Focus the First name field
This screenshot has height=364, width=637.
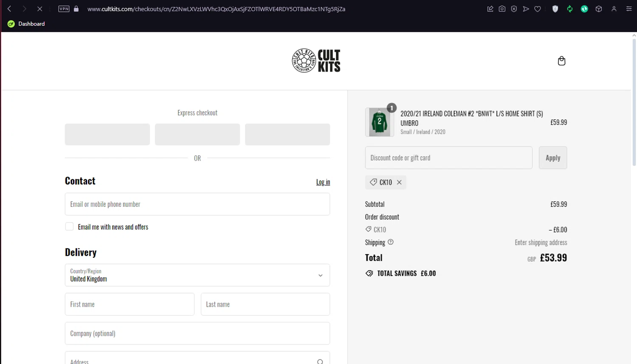130,304
